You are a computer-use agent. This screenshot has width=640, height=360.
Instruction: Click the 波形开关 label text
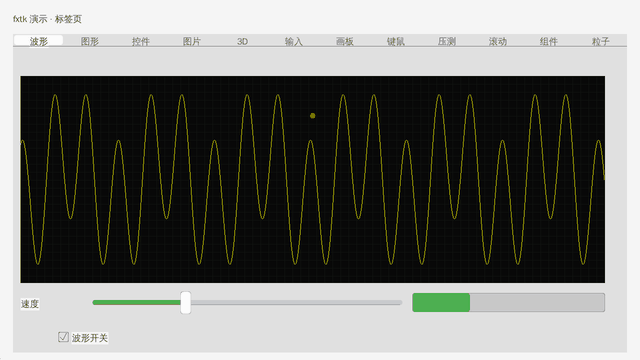(90, 338)
